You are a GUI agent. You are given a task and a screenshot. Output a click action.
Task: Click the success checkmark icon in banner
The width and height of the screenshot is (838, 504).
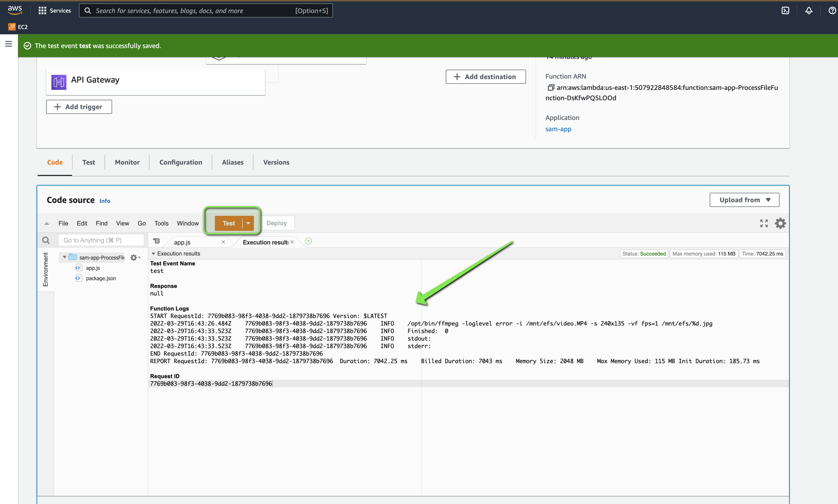(x=27, y=46)
